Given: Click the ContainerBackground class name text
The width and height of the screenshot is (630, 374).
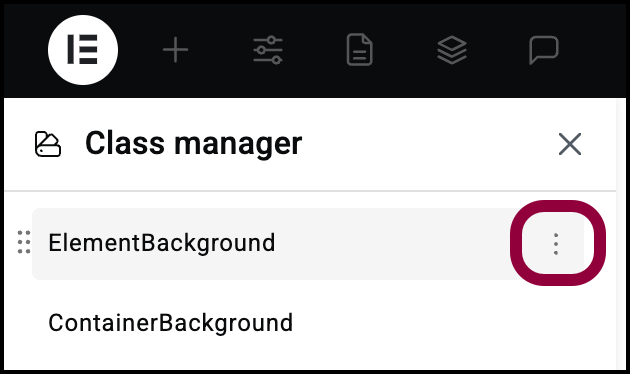Looking at the screenshot, I should click(x=170, y=323).
